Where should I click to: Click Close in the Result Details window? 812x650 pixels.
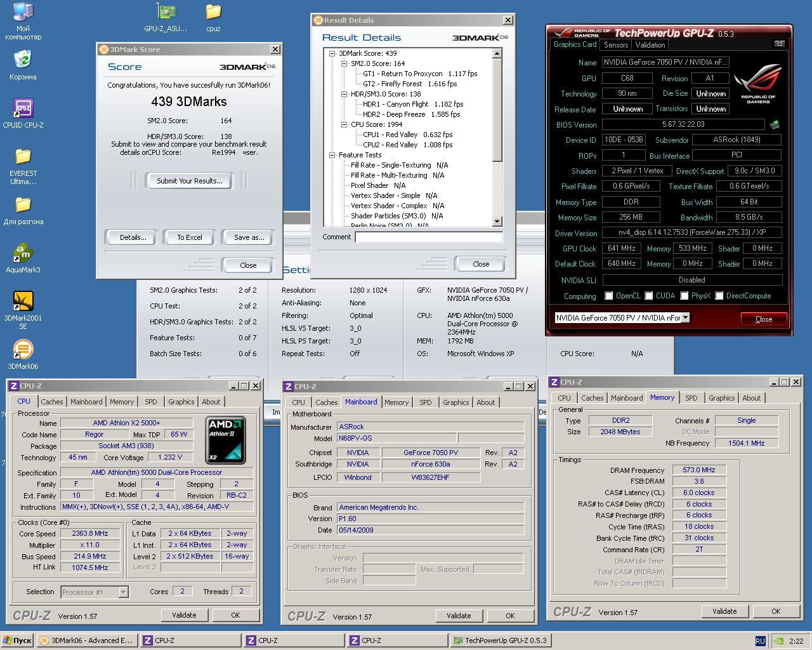pos(481,264)
